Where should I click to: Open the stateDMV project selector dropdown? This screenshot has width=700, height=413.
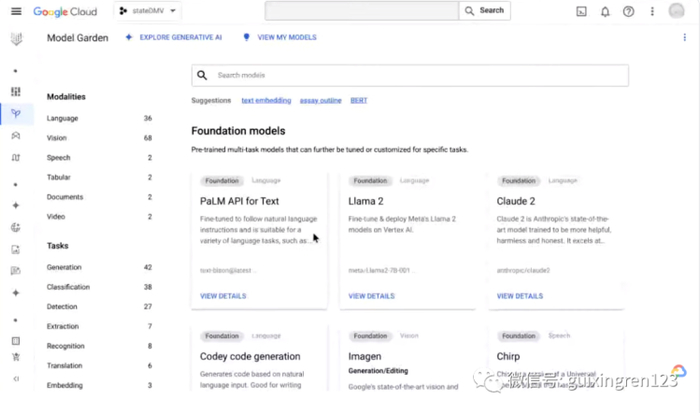click(148, 11)
